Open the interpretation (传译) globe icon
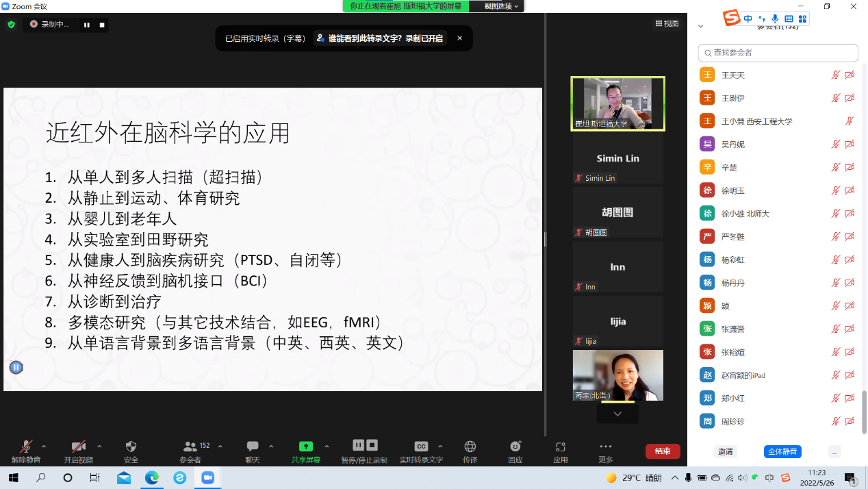Image resolution: width=868 pixels, height=489 pixels. (x=470, y=447)
